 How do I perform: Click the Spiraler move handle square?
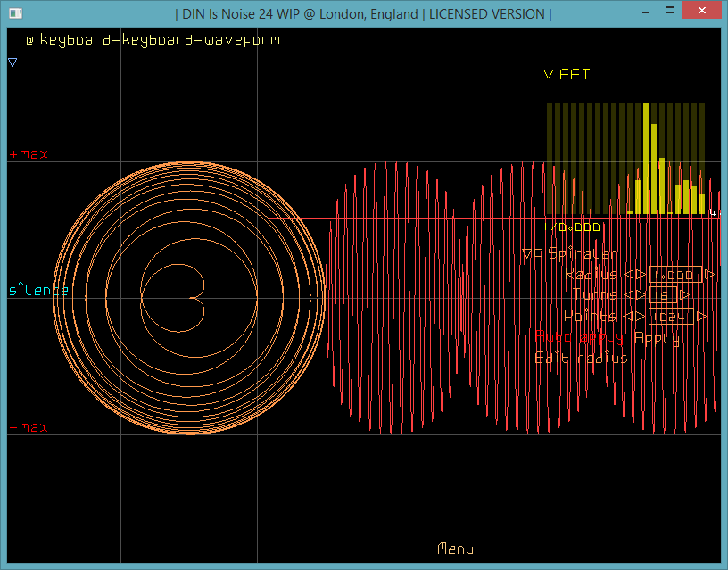(x=539, y=253)
